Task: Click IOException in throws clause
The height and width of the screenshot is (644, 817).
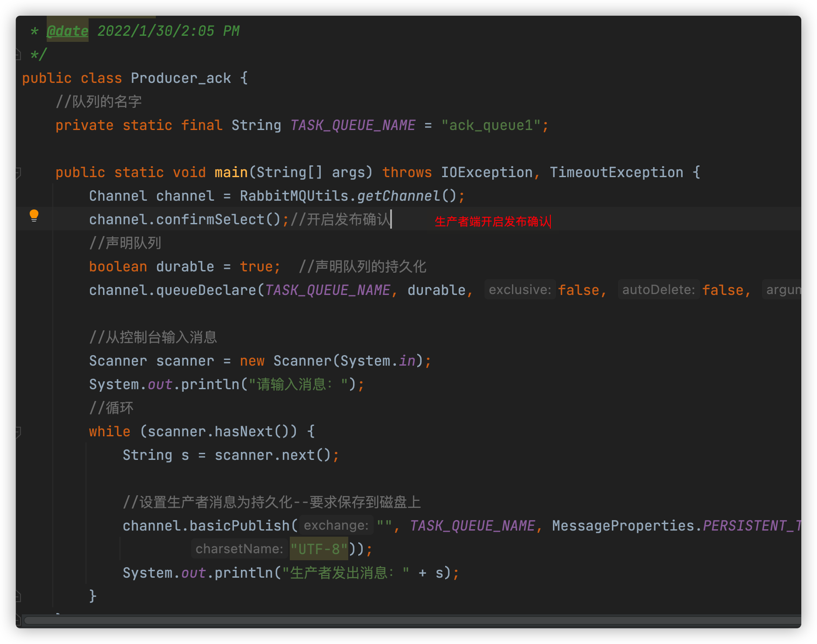Action: 487,172
